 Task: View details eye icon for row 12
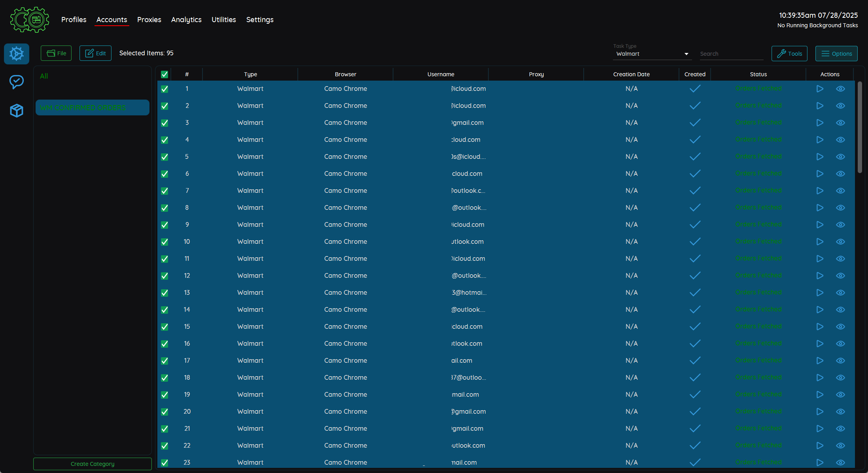point(841,276)
